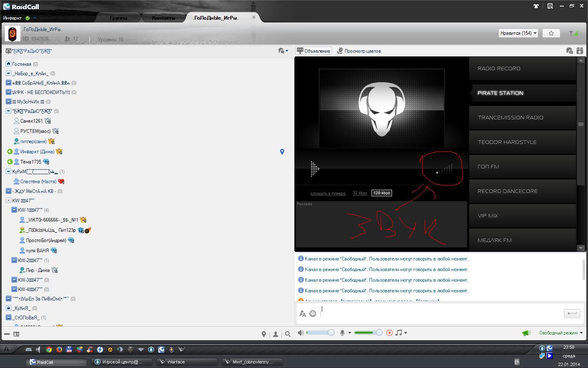Viewport: 588px width, 368px height.
Task: Toggle the red record button
Action: [x=390, y=333]
